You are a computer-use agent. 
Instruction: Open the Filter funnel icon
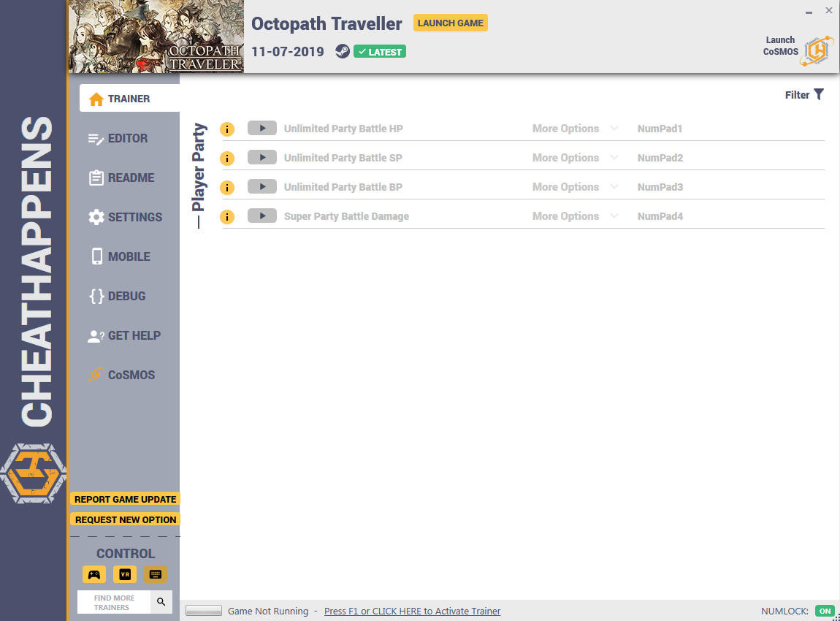point(819,95)
